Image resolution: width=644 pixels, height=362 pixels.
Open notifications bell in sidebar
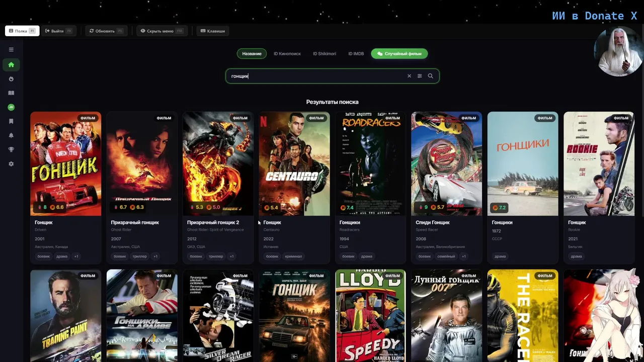coord(11,135)
